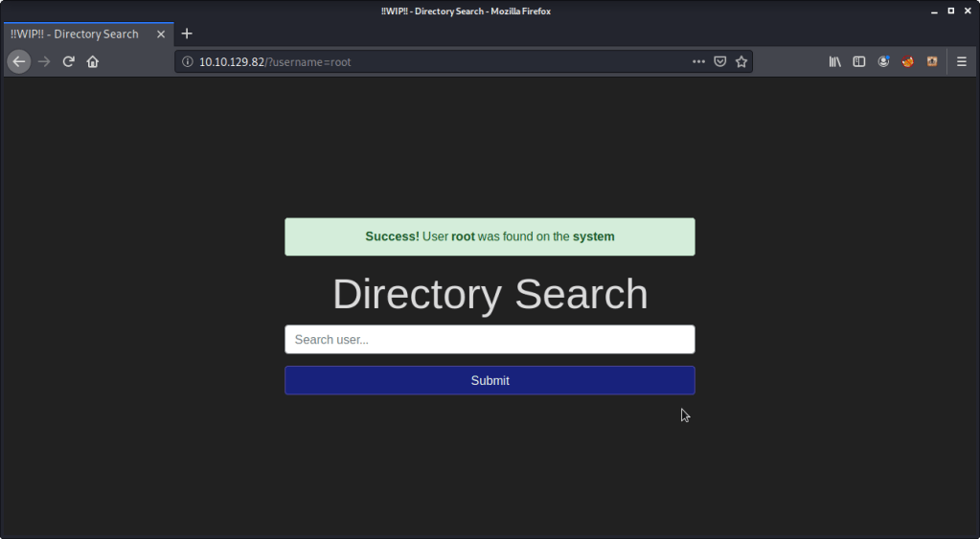The width and height of the screenshot is (980, 539).
Task: Toggle the Firefox sidebar view
Action: pos(859,61)
